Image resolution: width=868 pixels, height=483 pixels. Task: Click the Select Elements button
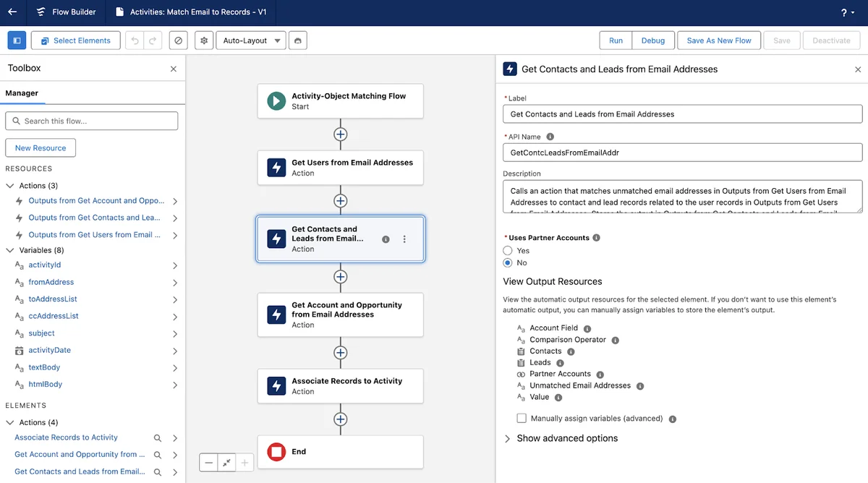[75, 40]
